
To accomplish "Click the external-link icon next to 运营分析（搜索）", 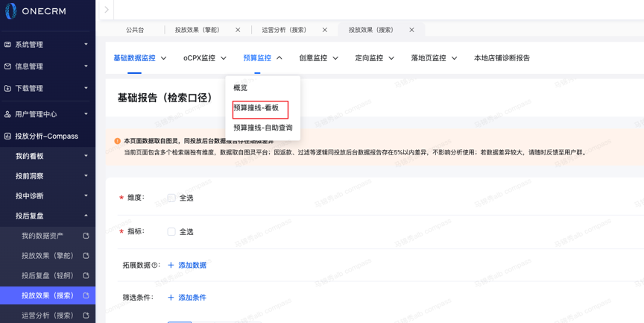I will [86, 316].
